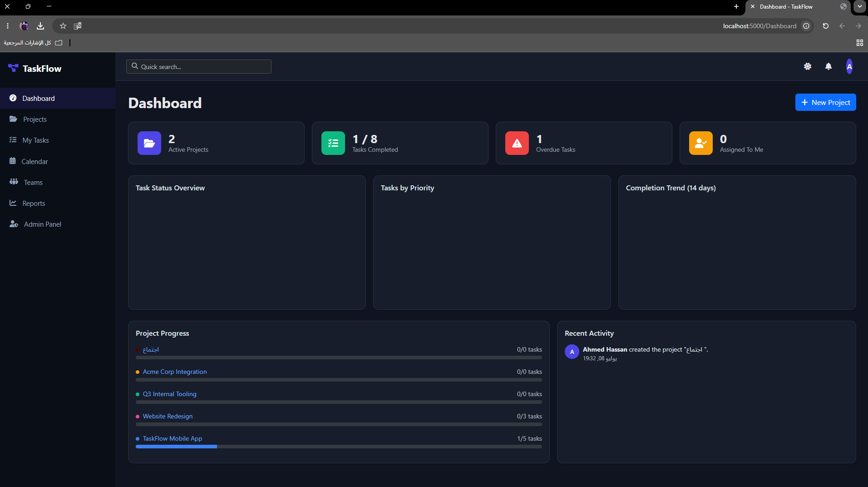Click the Calendar icon in sidebar

(13, 161)
